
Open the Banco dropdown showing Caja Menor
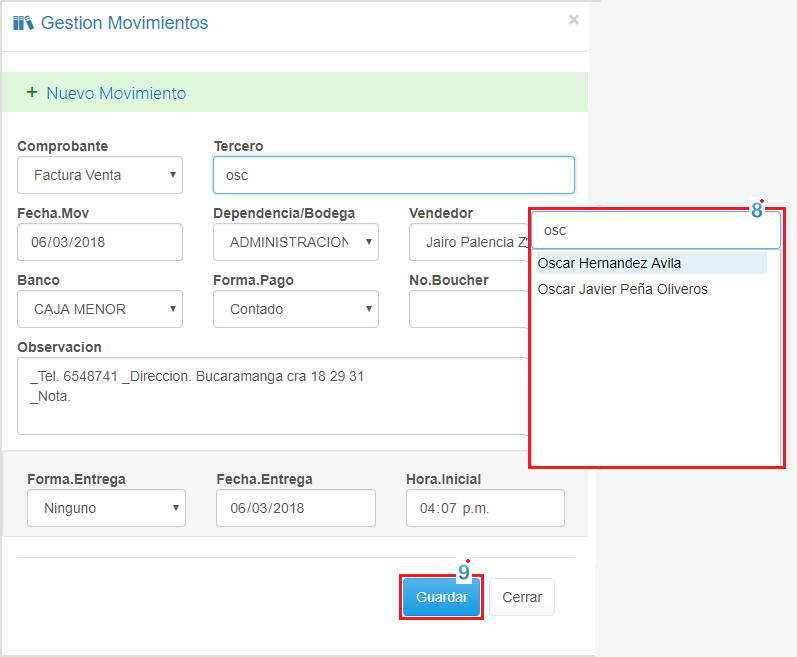click(x=100, y=309)
